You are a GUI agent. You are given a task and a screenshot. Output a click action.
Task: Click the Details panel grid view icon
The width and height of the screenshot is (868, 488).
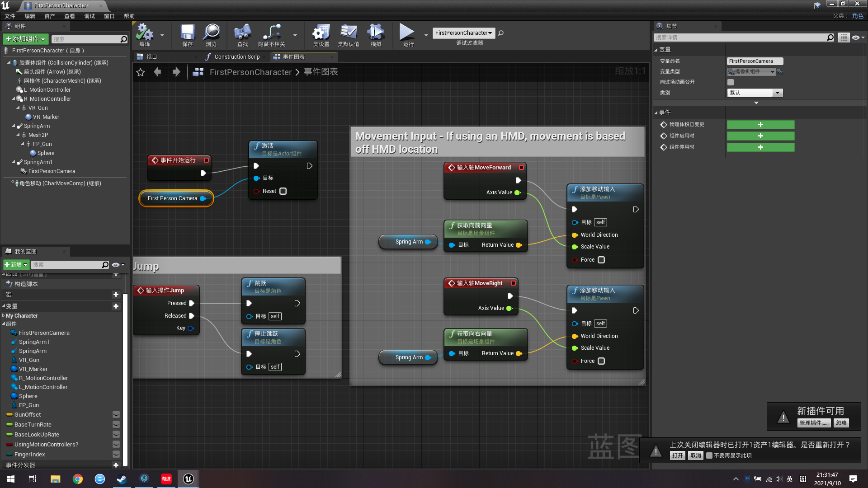coord(844,38)
